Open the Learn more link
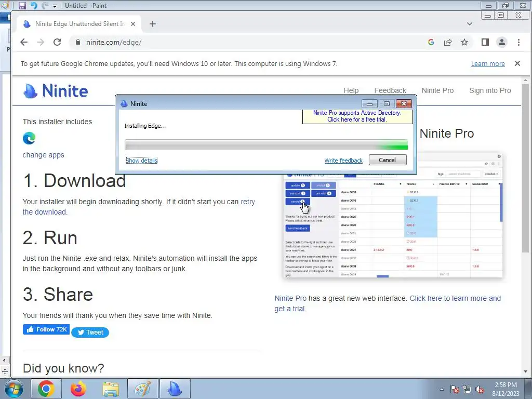The height and width of the screenshot is (399, 532). coord(488,64)
